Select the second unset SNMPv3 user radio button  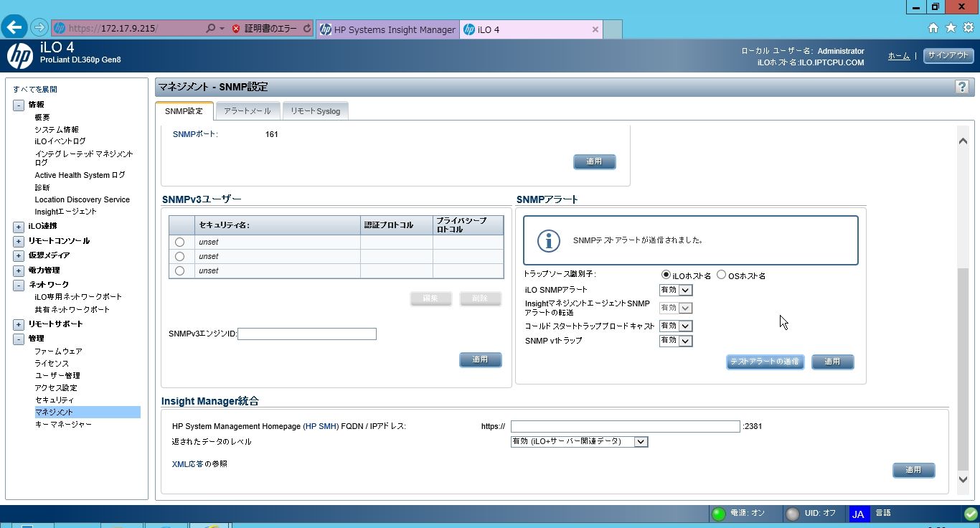(x=179, y=256)
